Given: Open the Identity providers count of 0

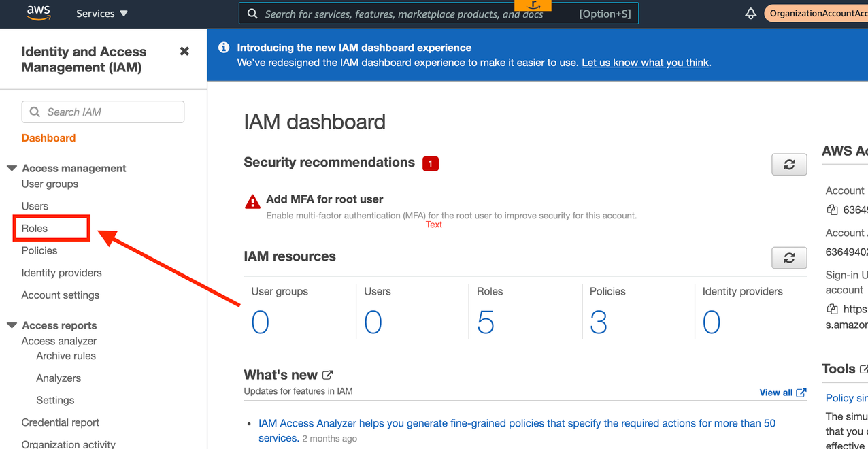Looking at the screenshot, I should 712,322.
